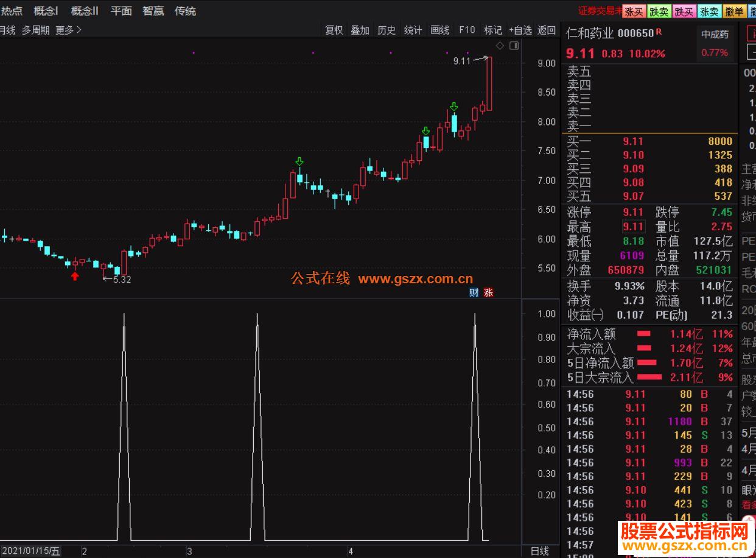This screenshot has width=756, height=558.
Task: Click the 卖一 ask row label
Action: [x=579, y=127]
